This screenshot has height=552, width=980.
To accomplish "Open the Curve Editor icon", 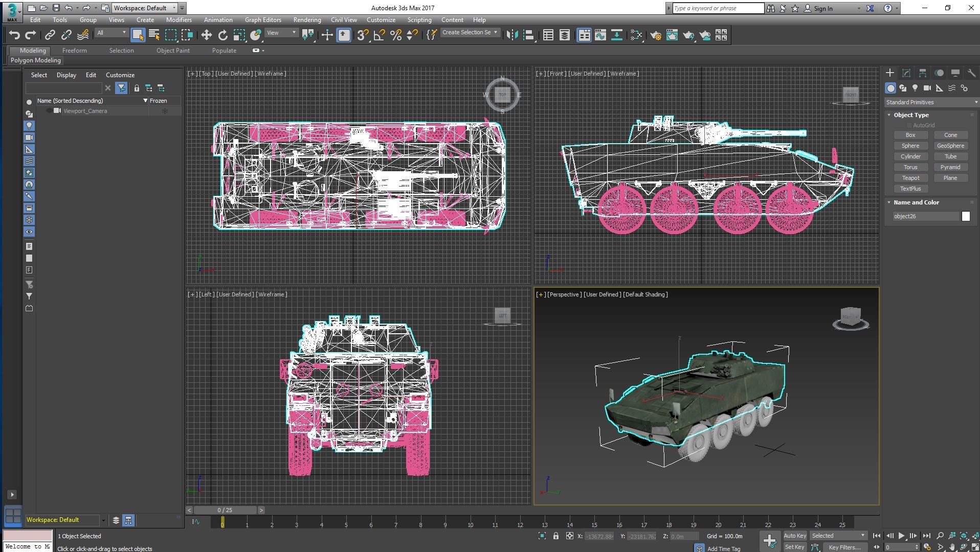I will 600,35.
